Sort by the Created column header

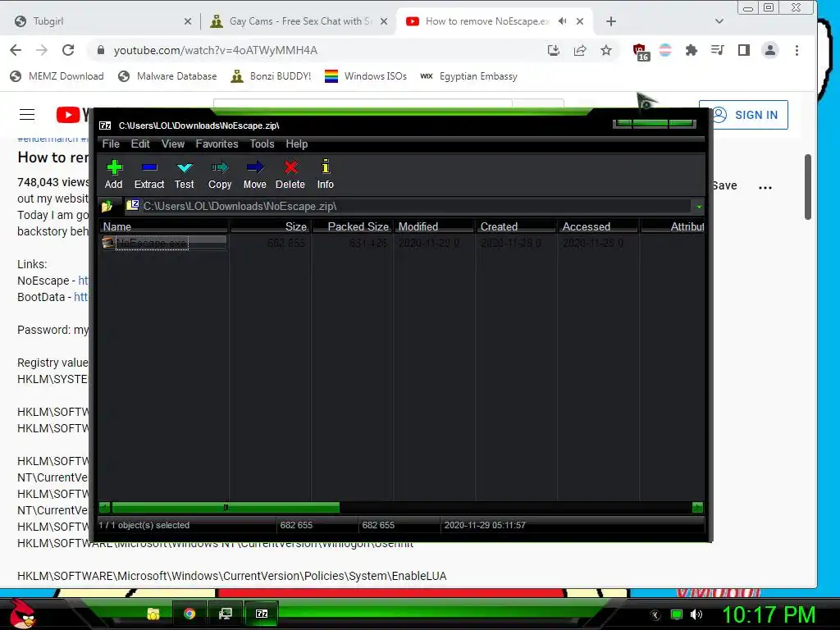[x=517, y=226]
